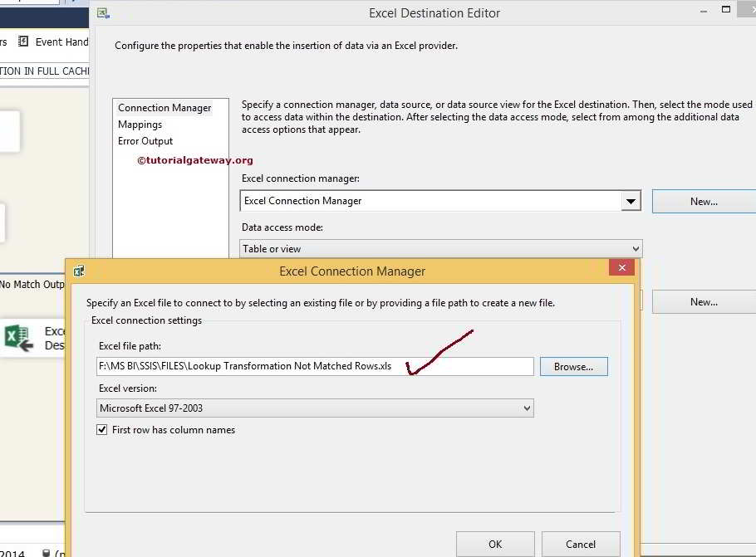Viewport: 756px width, 557px height.
Task: Click New next to Excel connection manager
Action: (704, 201)
